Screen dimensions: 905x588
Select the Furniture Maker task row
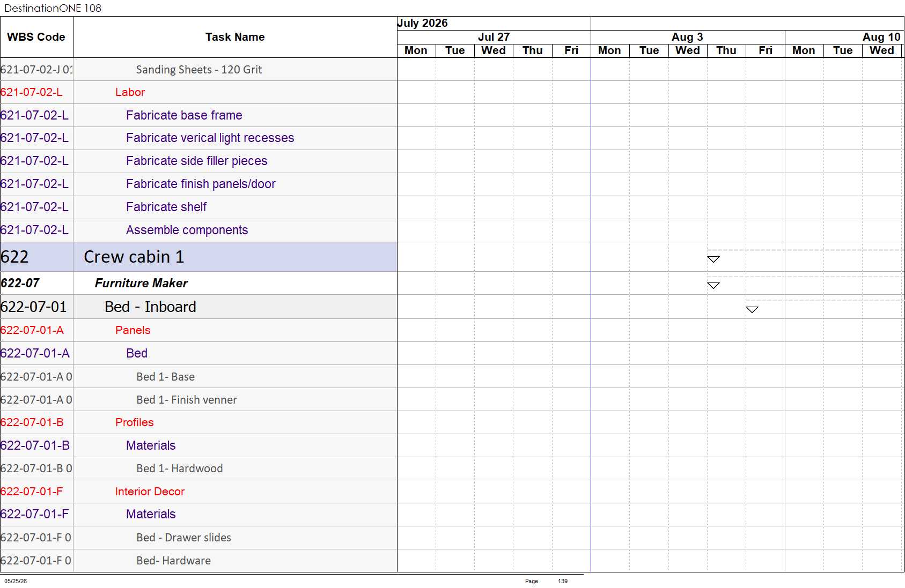tap(198, 283)
